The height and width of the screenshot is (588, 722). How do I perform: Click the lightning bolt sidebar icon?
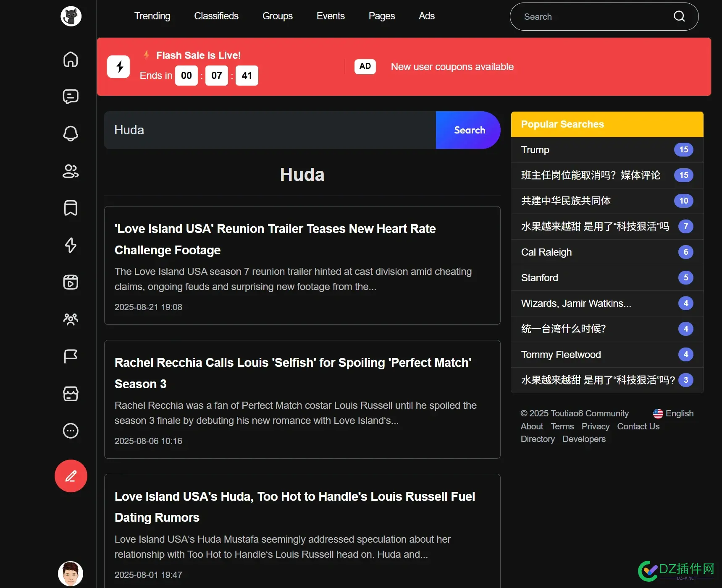pyautogui.click(x=71, y=245)
